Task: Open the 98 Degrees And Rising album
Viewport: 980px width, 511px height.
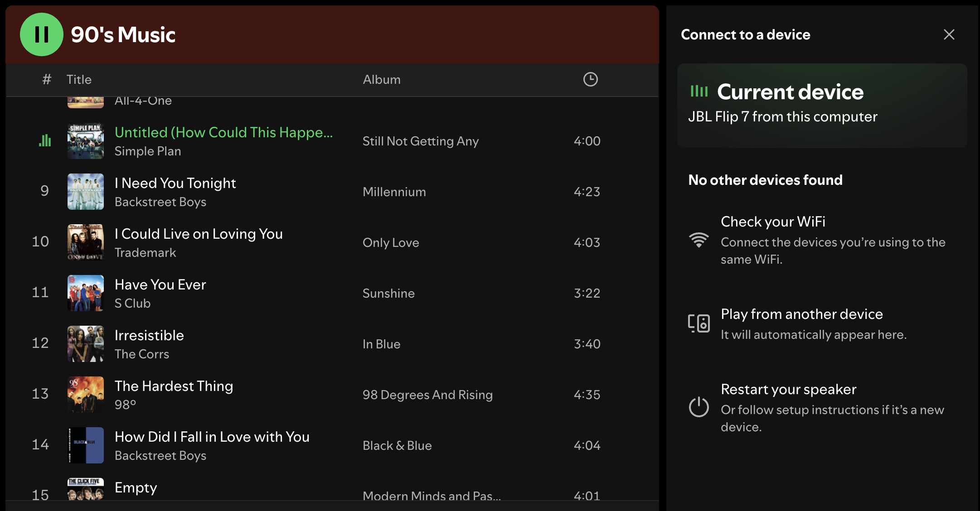Action: point(427,395)
